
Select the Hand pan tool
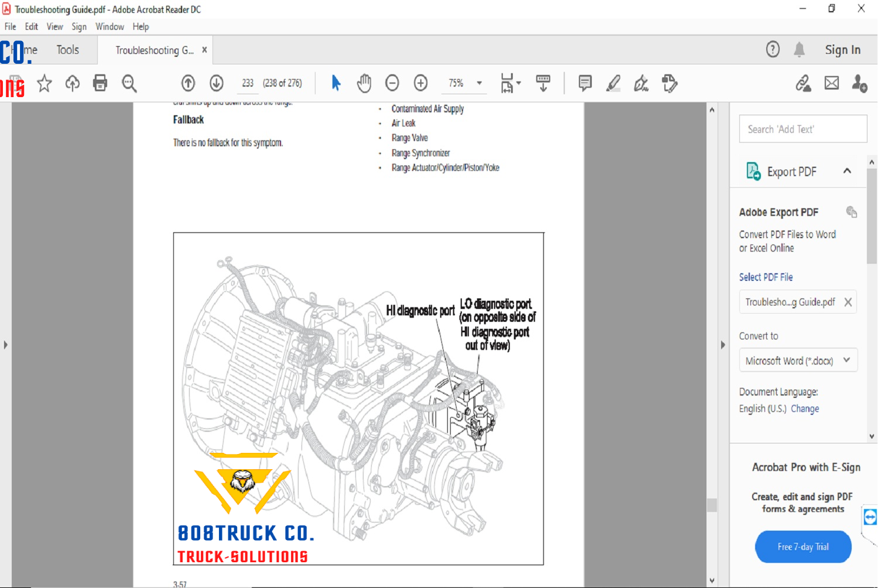click(364, 83)
